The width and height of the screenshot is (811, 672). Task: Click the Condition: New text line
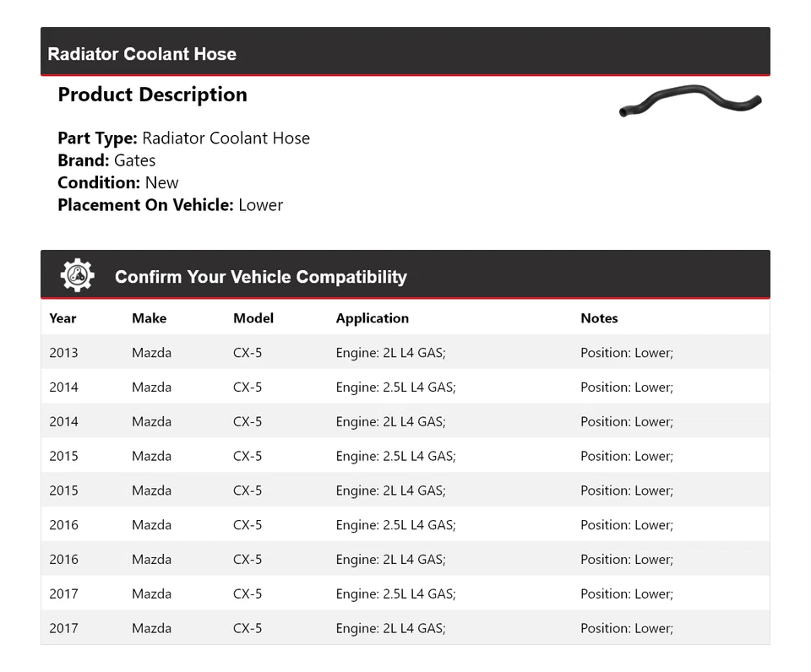tap(118, 182)
